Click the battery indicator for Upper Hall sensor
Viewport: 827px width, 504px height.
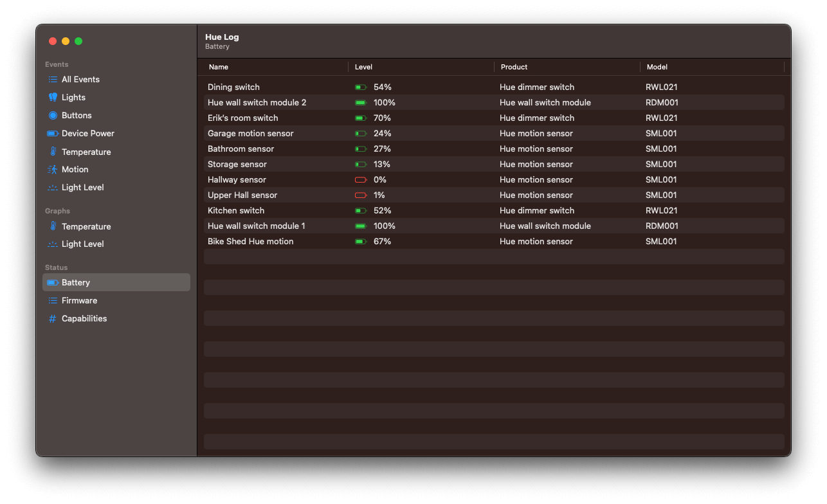(361, 195)
